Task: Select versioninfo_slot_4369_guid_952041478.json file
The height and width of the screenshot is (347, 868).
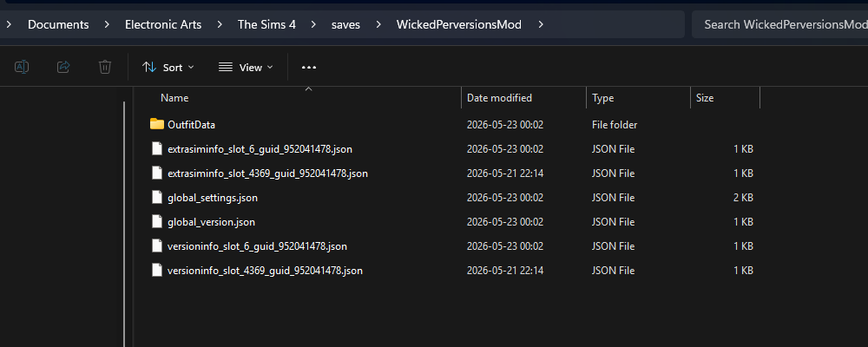Action: point(265,271)
